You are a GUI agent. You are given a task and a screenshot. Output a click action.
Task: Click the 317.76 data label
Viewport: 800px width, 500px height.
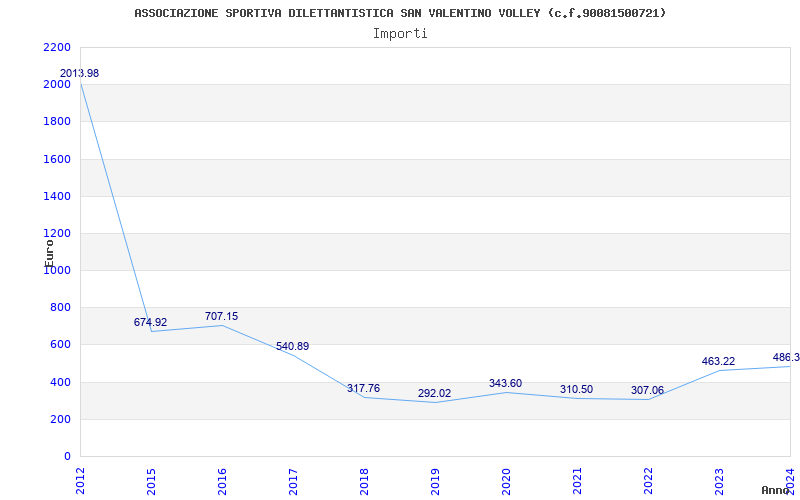[363, 388]
